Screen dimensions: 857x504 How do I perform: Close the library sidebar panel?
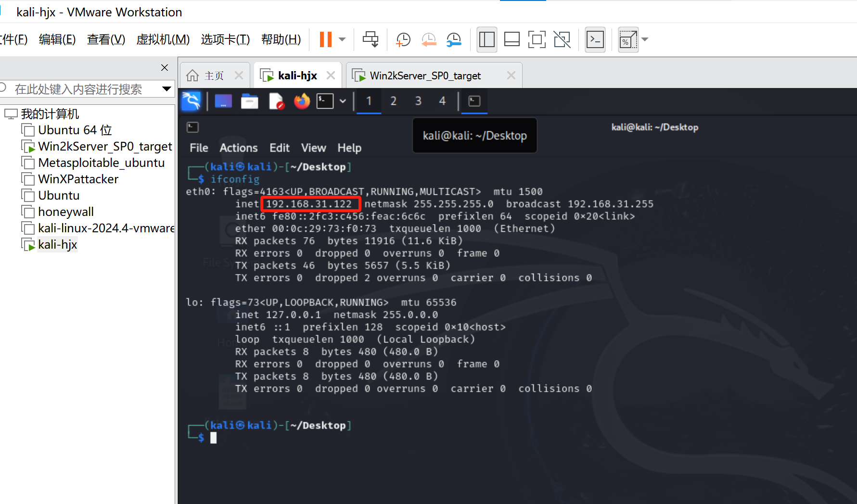click(165, 67)
